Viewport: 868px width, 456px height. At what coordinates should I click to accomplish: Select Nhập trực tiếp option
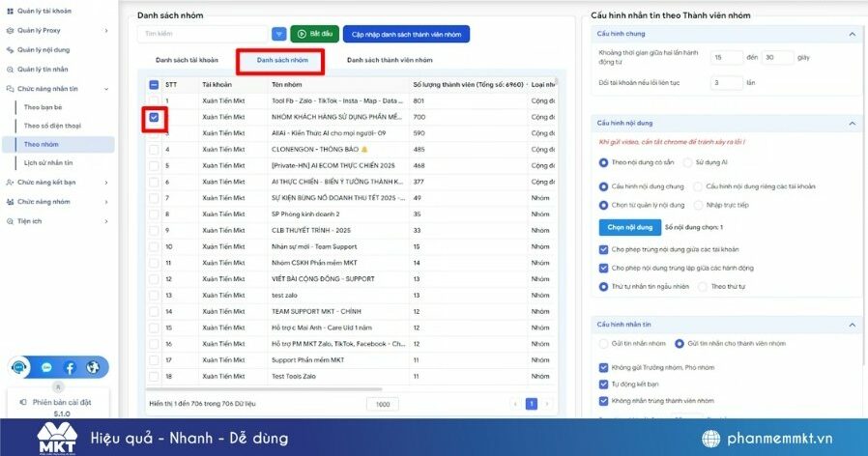coord(698,206)
